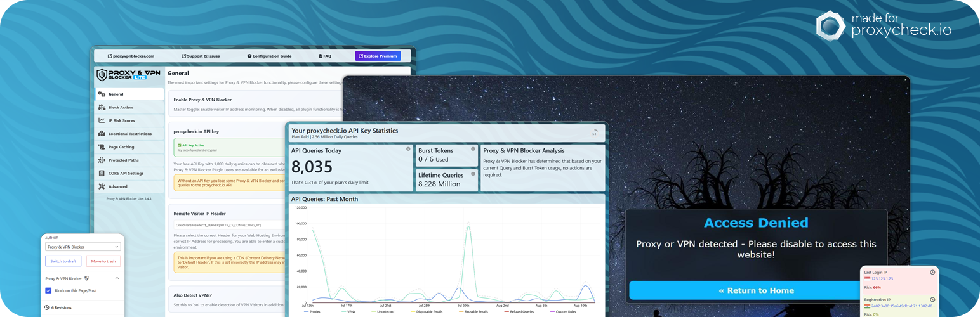Click info icon on Burst Tokens card
Screen dimensions: 980x317
tap(473, 149)
